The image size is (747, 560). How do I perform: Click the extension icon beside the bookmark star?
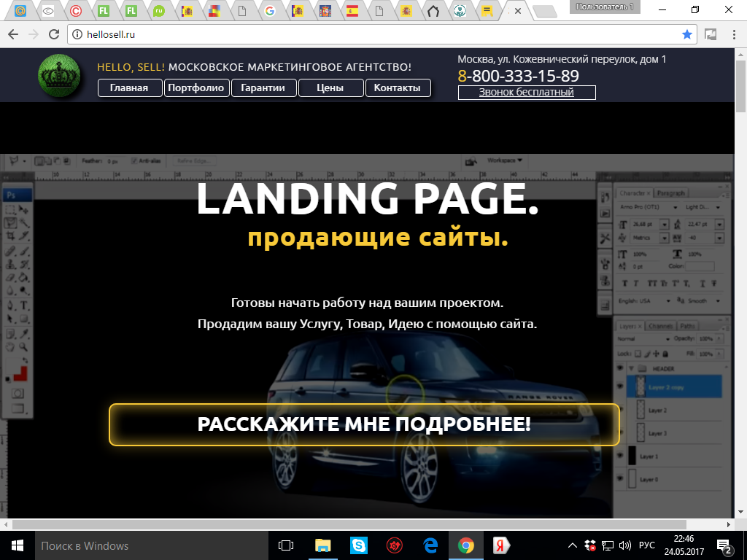[711, 34]
